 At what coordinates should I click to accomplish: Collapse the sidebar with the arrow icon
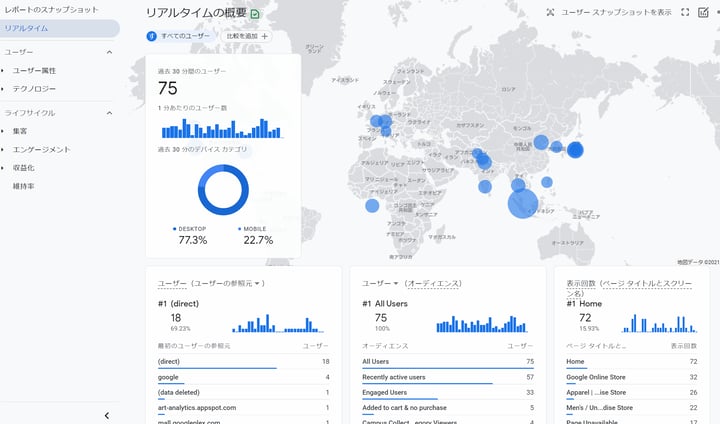(x=107, y=416)
